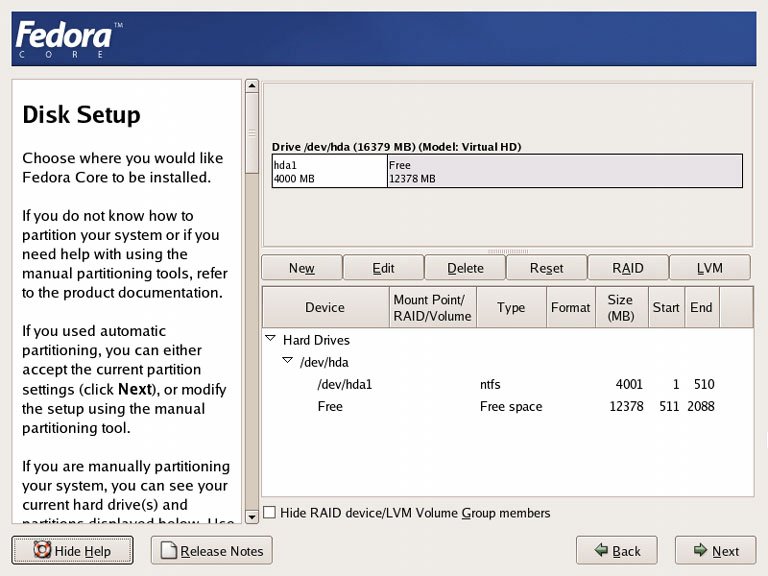Click the help panel scrollbar up arrow
This screenshot has height=576, width=768.
252,86
